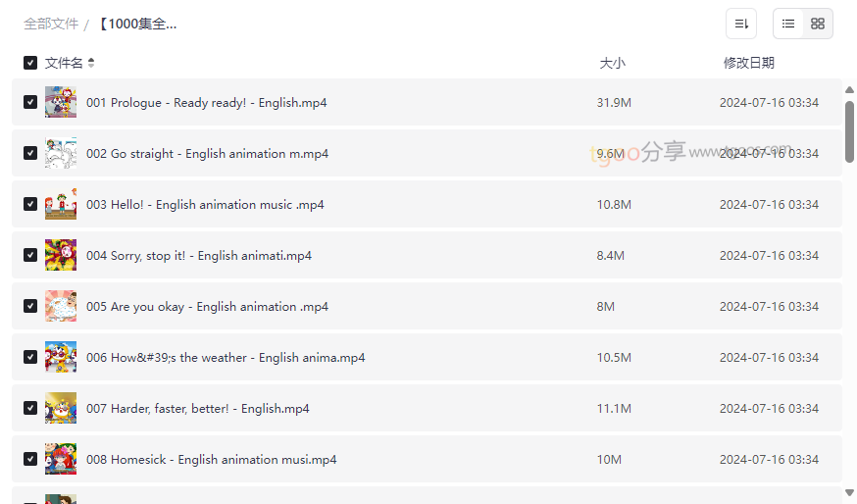Select file name 007 Harder, faster, better! - English.mp4
857x504 pixels.
pos(198,408)
